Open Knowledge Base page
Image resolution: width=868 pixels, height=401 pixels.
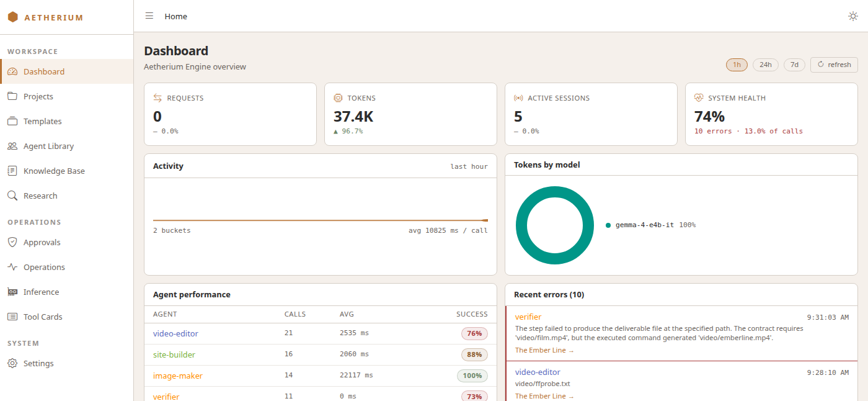point(67,171)
